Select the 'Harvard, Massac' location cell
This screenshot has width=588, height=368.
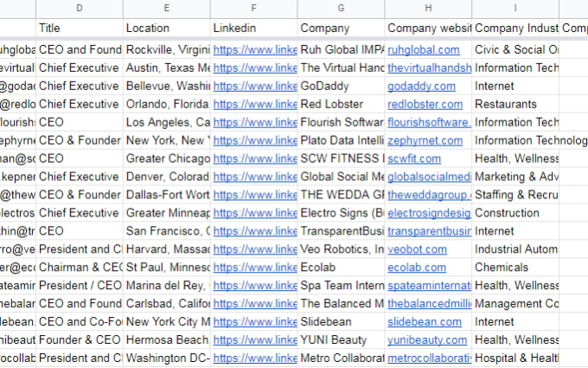pyautogui.click(x=167, y=249)
